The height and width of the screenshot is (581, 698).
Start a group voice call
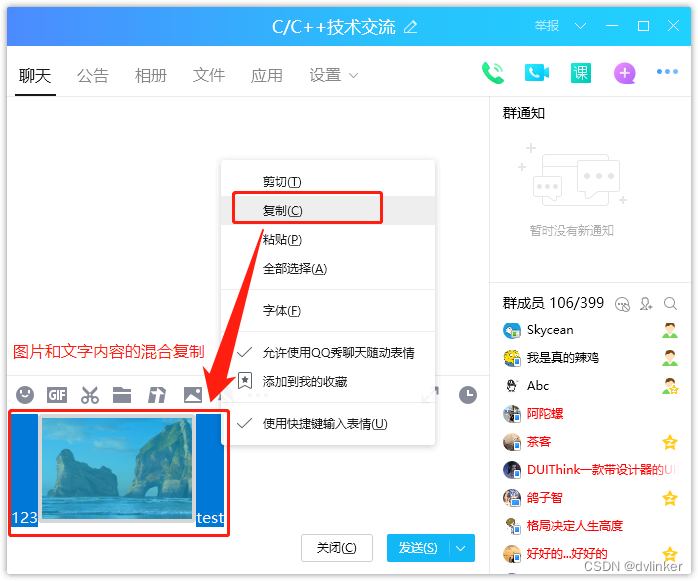(x=492, y=73)
